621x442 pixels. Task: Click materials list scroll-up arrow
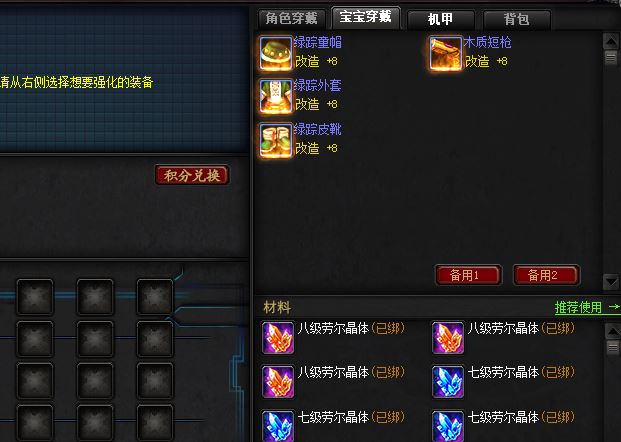613,331
